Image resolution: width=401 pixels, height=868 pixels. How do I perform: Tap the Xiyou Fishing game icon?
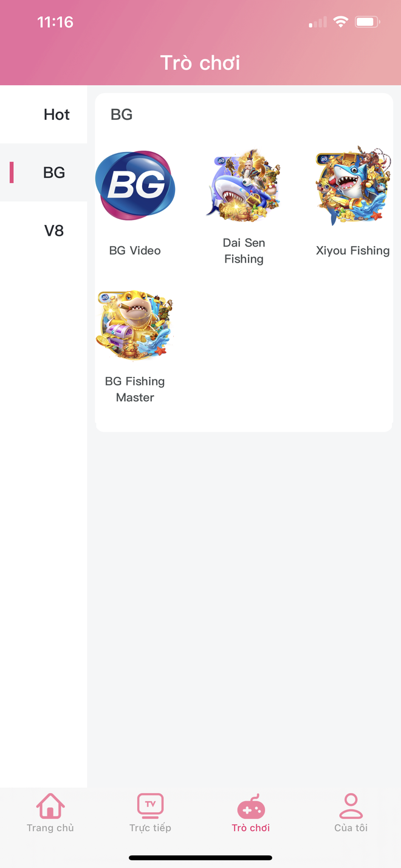coord(352,185)
